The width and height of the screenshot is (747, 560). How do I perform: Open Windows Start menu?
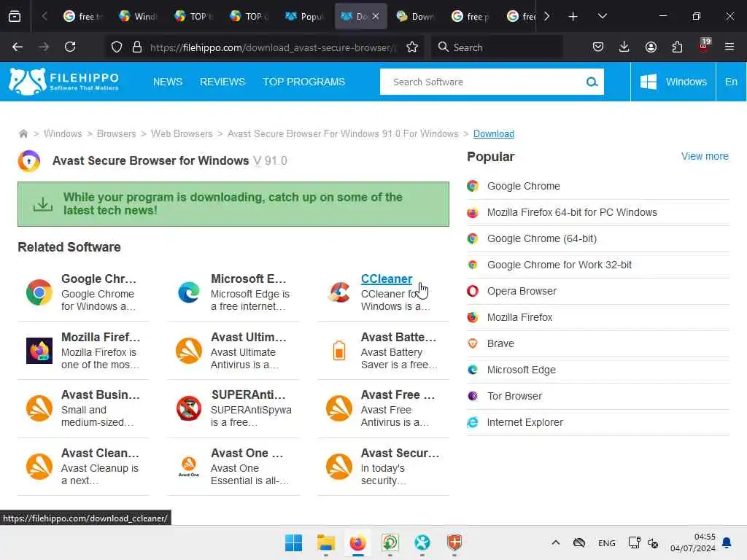293,542
